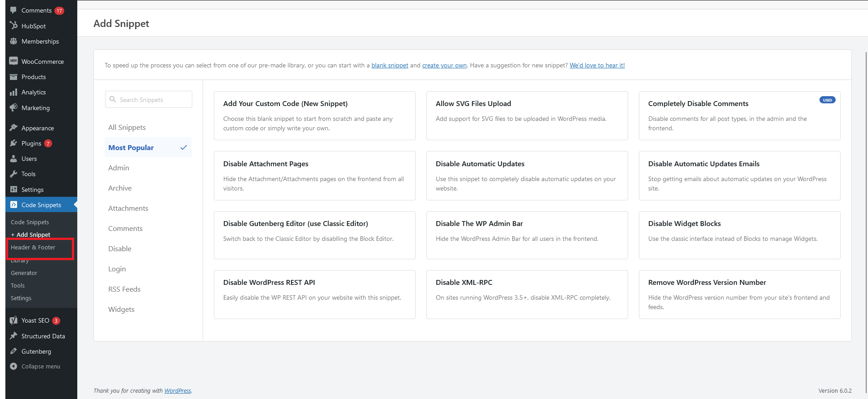Screen dimensions: 868x399
Task: Collapse the admin sidebar menu
Action: coord(40,366)
